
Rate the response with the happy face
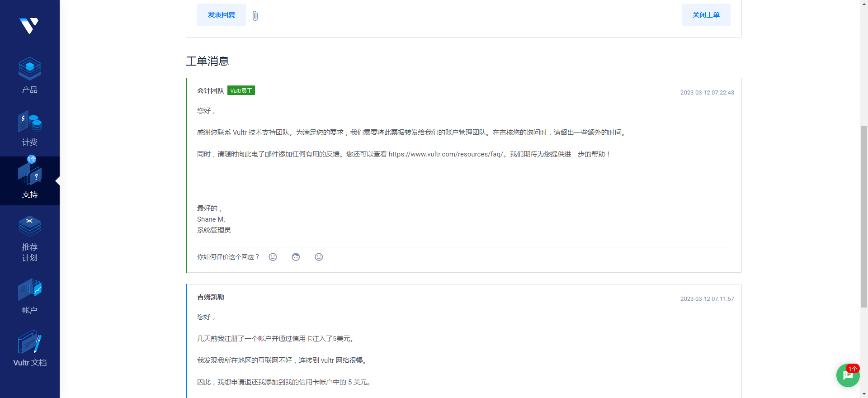click(273, 257)
